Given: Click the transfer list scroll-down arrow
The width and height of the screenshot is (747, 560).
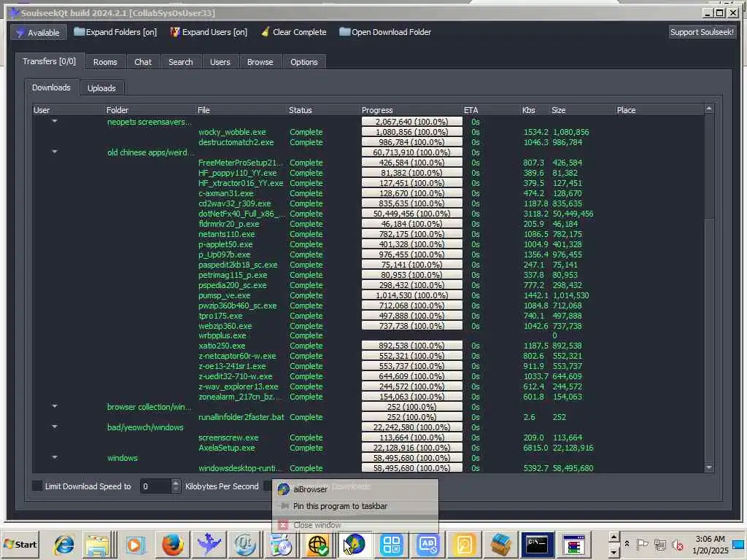Looking at the screenshot, I should coord(709,467).
